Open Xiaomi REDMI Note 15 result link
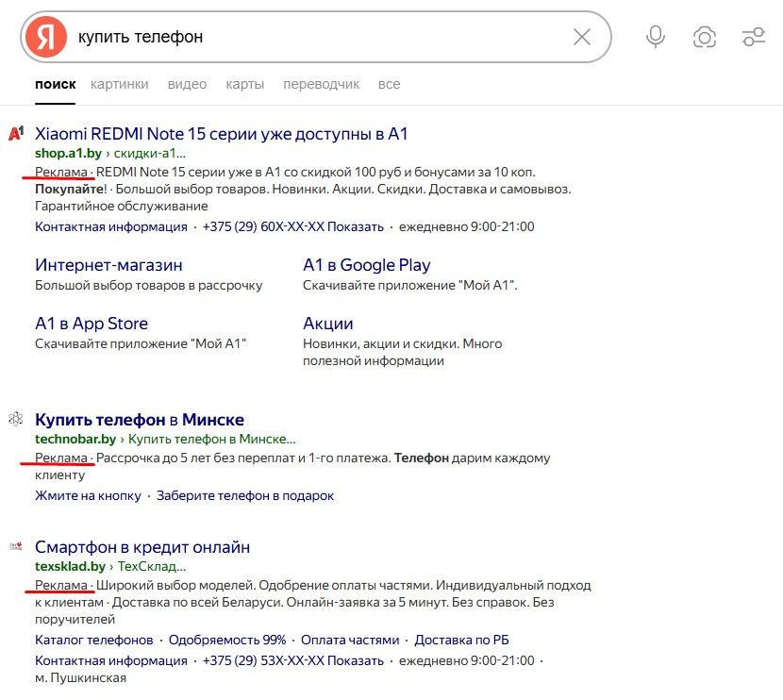783x700 pixels. coord(221,134)
